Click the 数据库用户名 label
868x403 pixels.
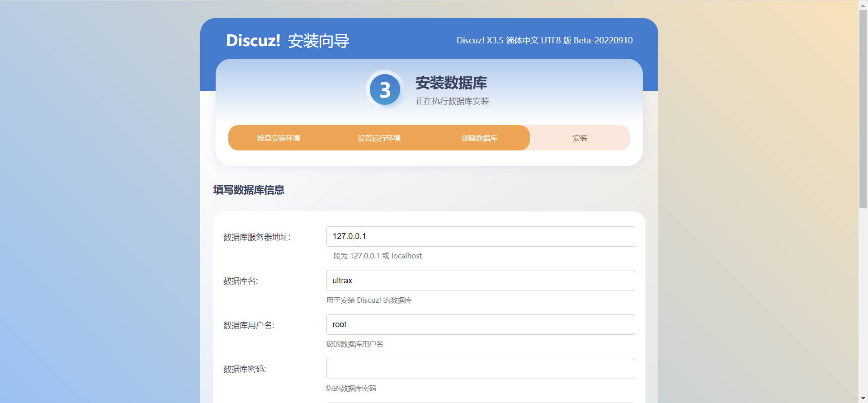point(249,325)
